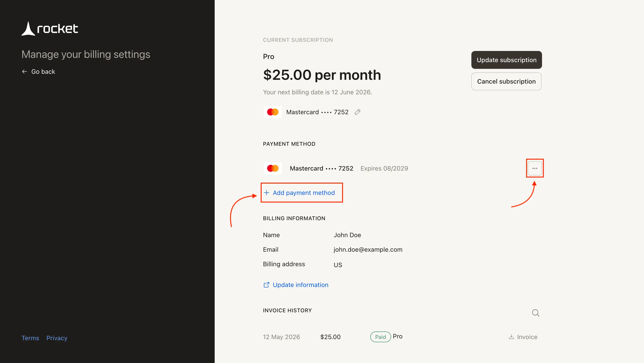Click Manage your billing settings heading
Viewport: 644px width, 363px height.
point(86,55)
